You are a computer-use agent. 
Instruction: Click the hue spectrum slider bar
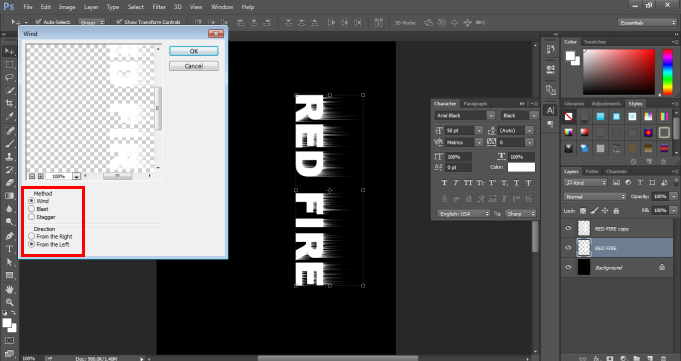point(667,72)
